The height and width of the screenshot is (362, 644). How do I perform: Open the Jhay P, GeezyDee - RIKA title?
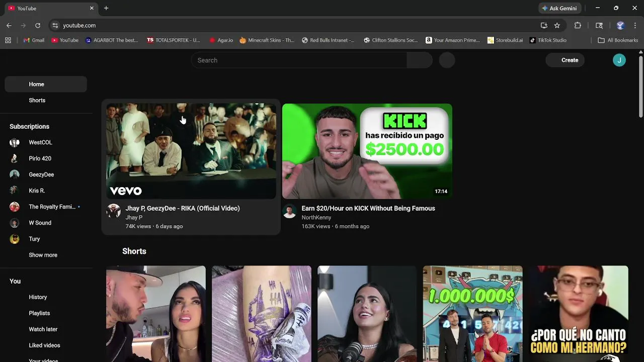[183, 208]
